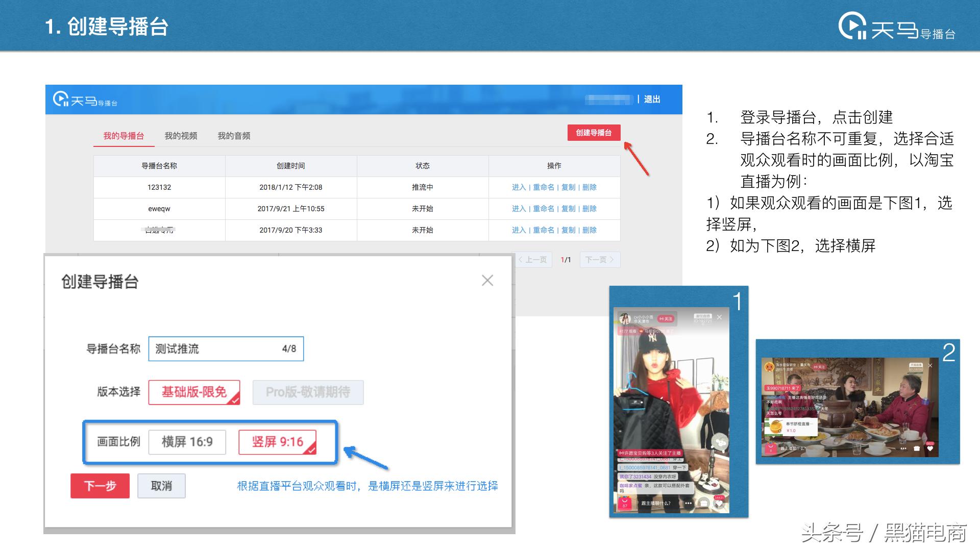Select 横屏 16:9 aspect ratio
This screenshot has width=980, height=551.
coord(187,442)
